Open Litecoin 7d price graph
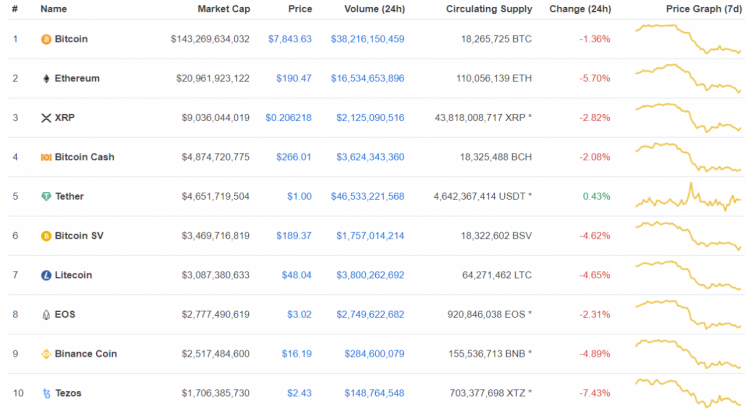 click(688, 275)
